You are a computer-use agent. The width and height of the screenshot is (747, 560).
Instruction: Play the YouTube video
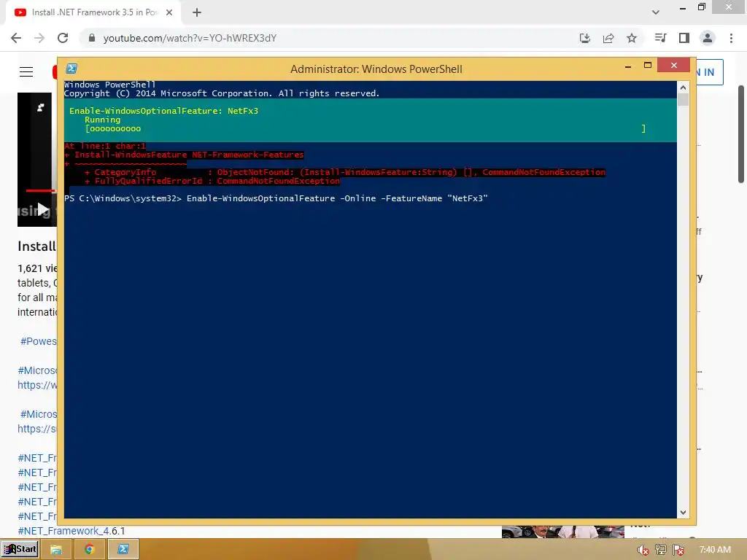(x=42, y=209)
